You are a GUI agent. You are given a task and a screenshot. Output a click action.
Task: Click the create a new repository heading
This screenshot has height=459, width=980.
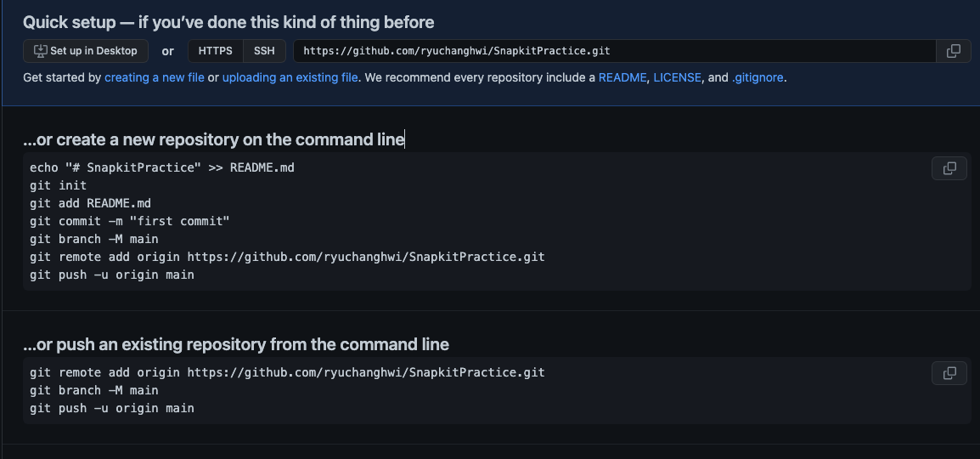(x=214, y=139)
